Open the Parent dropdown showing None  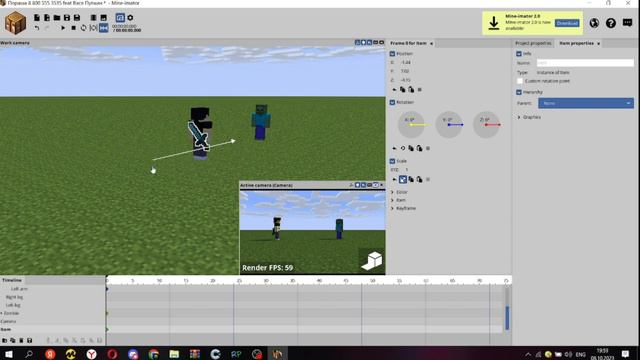(586, 103)
